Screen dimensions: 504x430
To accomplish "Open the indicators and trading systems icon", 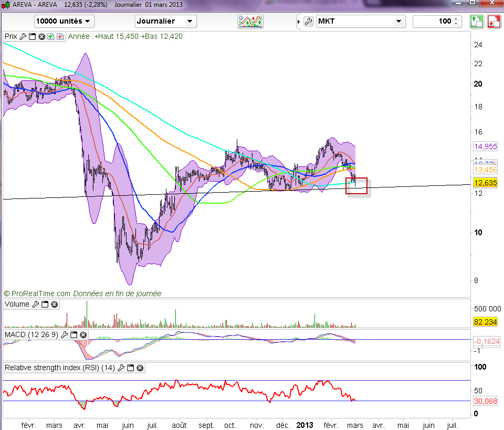I will point(250,22).
